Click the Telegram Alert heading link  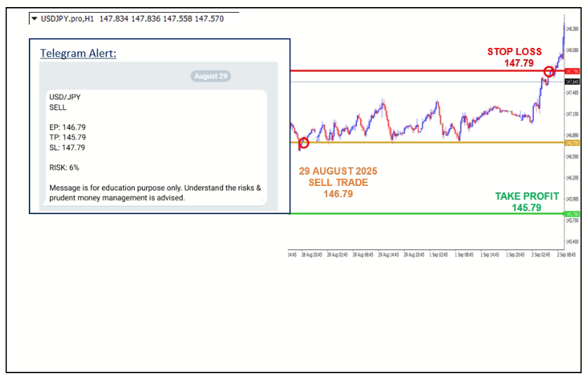[x=78, y=54]
